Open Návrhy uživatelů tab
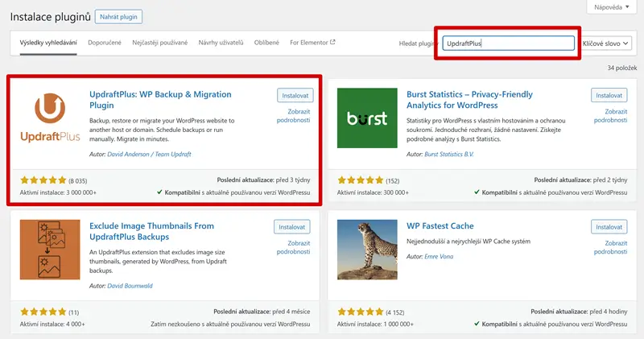The height and width of the screenshot is (339, 644). click(x=221, y=43)
